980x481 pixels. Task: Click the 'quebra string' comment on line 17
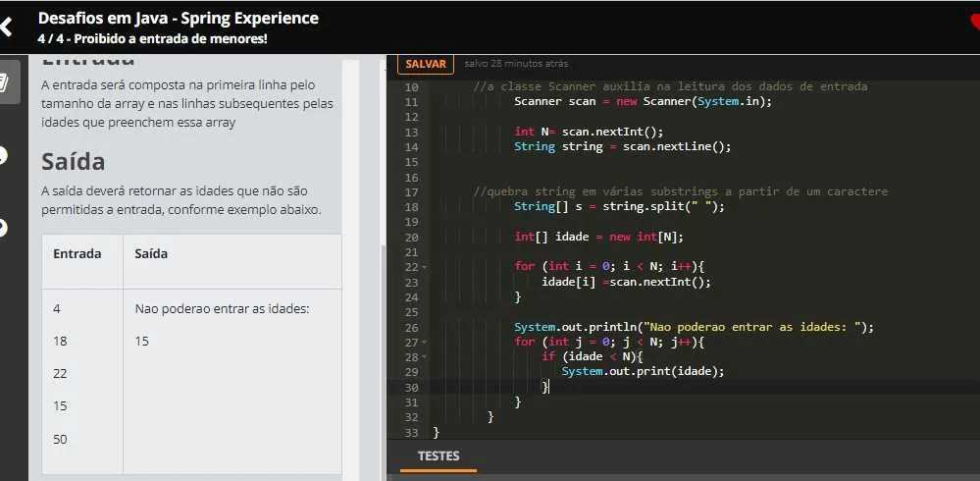[x=681, y=192]
